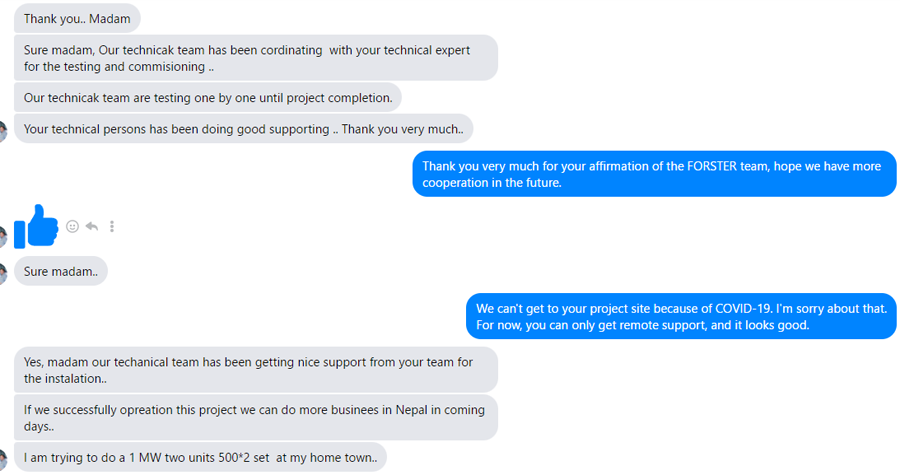Screen dimensions: 900x475
Task: Click sender avatar beside the thumbs-up
Action: pos(3,236)
